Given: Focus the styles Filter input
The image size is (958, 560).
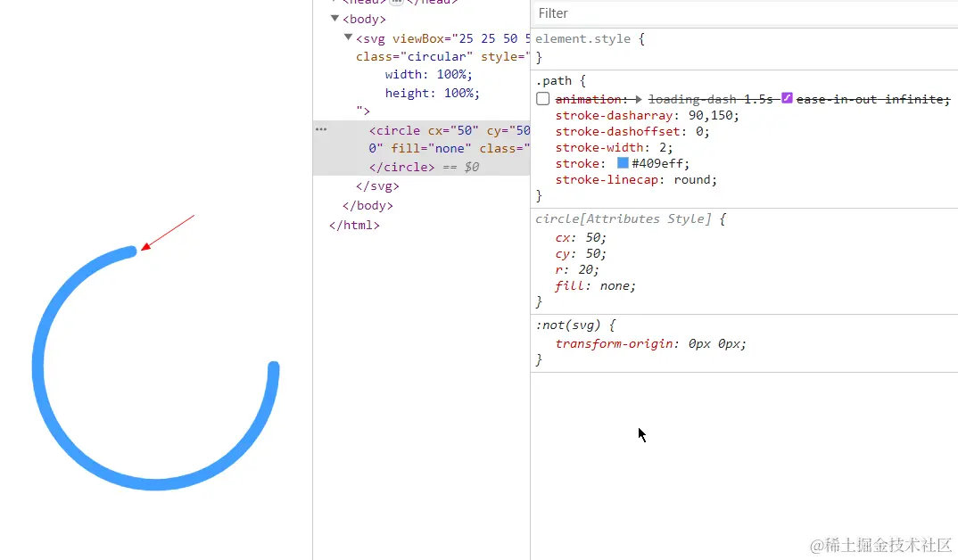Looking at the screenshot, I should coord(744,12).
